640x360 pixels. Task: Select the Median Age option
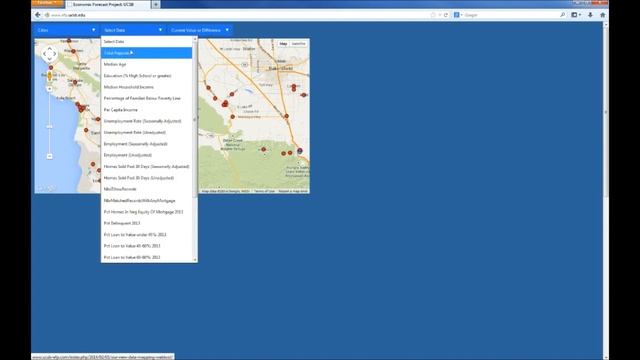tap(147, 64)
